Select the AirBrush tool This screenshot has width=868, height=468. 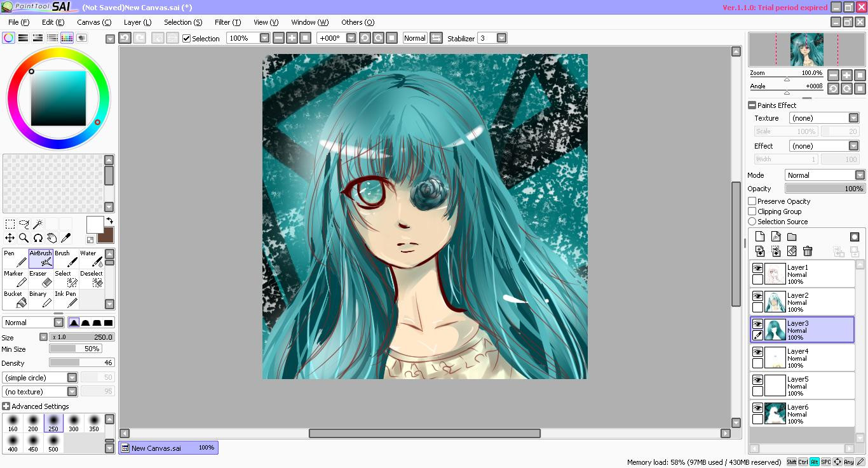41,258
